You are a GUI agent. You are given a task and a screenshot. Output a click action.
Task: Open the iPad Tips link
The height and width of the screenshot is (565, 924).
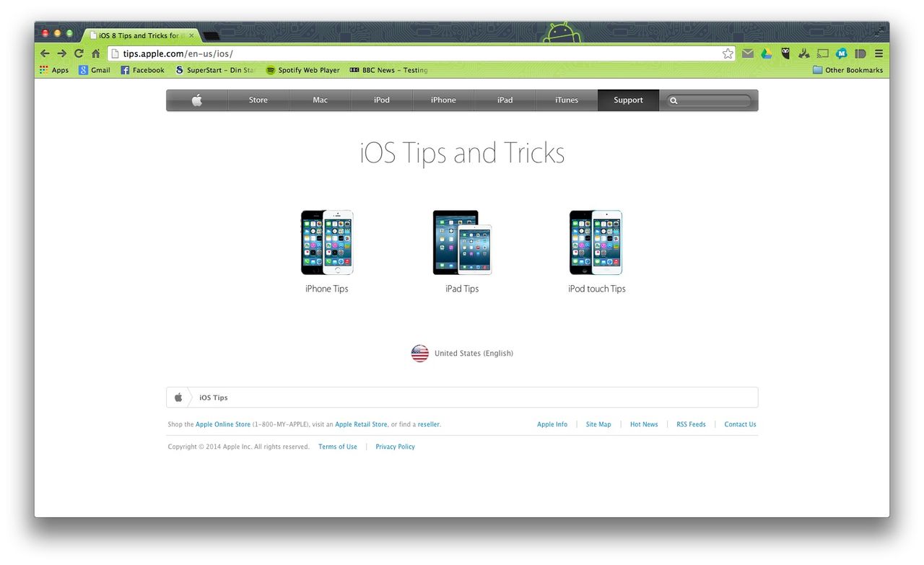(x=462, y=289)
